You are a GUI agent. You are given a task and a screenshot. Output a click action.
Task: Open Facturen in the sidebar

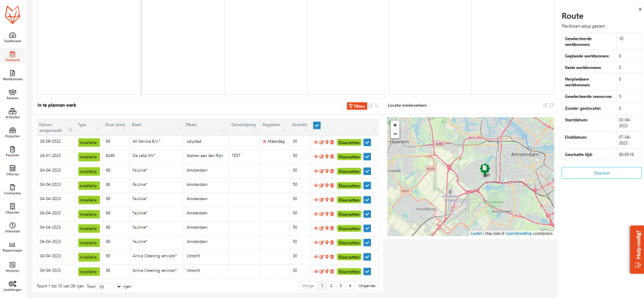coord(12,151)
